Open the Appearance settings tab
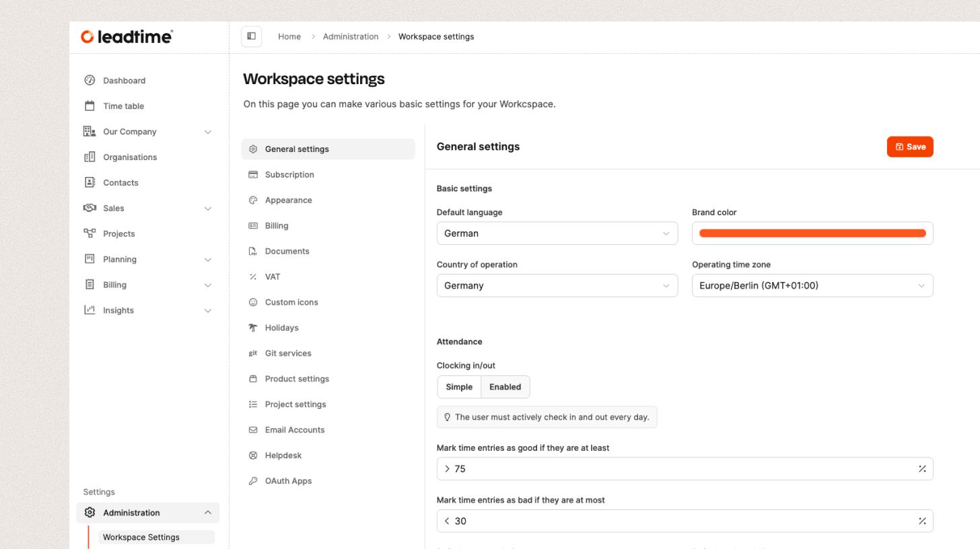 (288, 200)
